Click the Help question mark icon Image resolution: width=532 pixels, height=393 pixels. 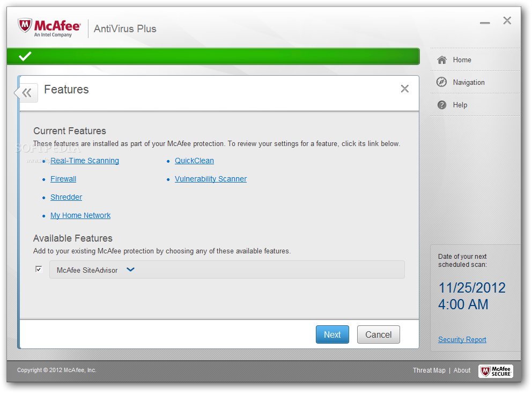442,105
